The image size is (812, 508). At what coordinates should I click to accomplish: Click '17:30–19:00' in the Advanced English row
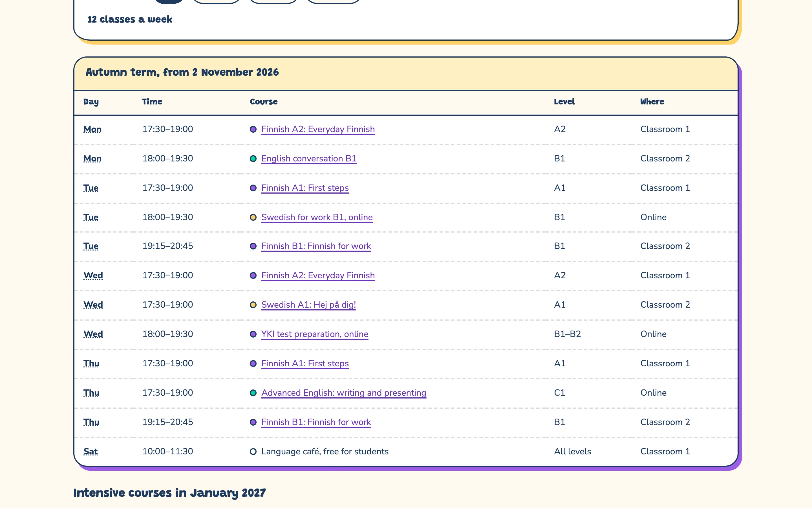coord(168,393)
